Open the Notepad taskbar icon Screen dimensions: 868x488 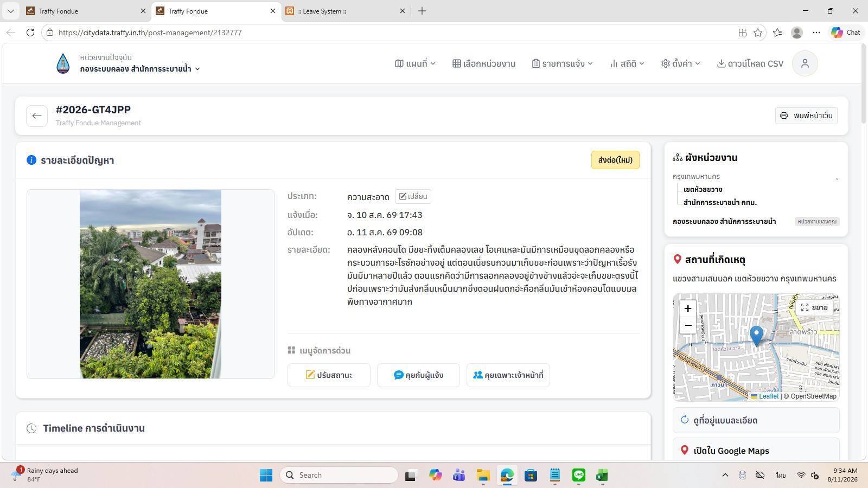tap(554, 476)
